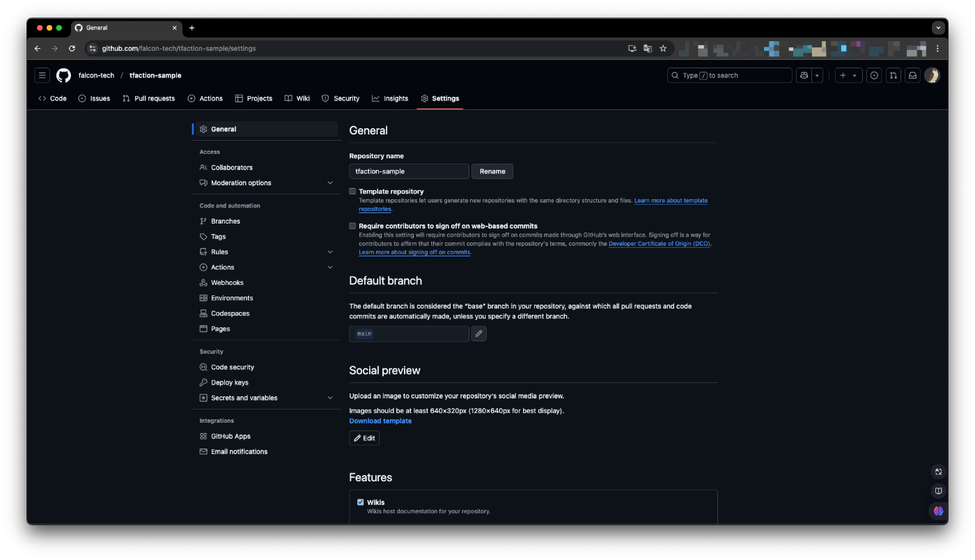Click the github.com address bar URL
This screenshot has height=560, width=975.
click(179, 49)
